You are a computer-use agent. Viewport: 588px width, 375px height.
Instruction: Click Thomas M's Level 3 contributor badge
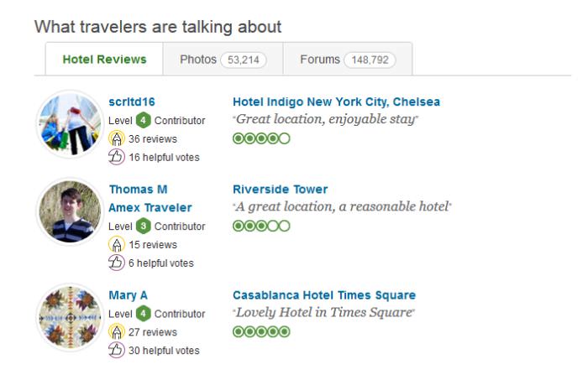point(144,227)
